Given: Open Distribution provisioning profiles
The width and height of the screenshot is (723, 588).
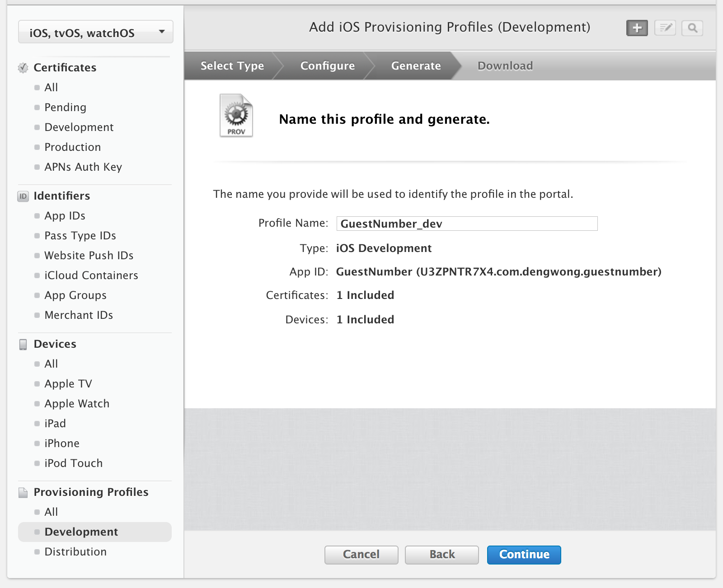Looking at the screenshot, I should click(75, 552).
